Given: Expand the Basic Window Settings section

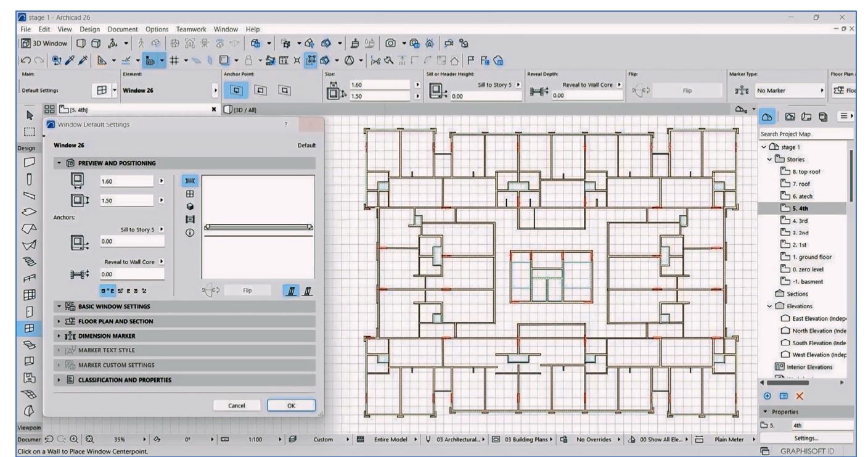Looking at the screenshot, I should tap(184, 306).
